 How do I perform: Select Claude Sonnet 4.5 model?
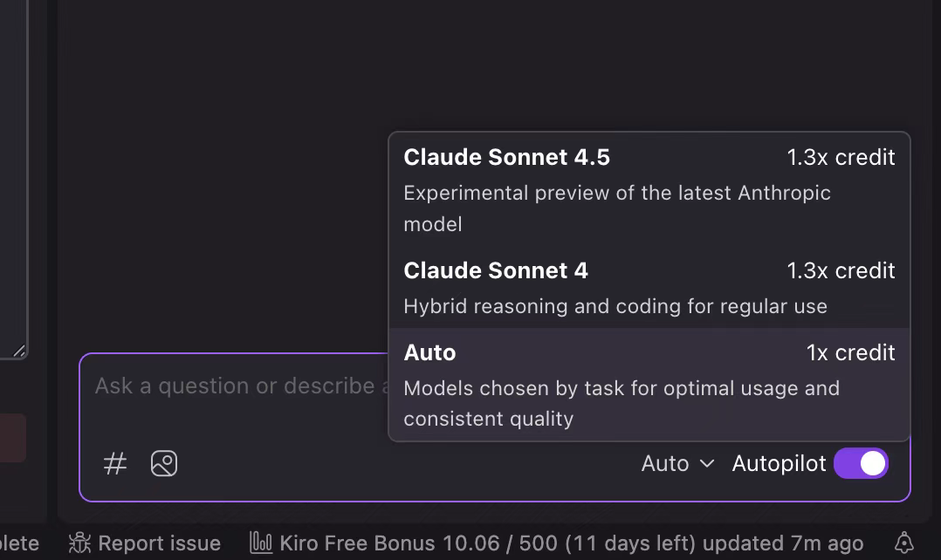click(x=649, y=190)
